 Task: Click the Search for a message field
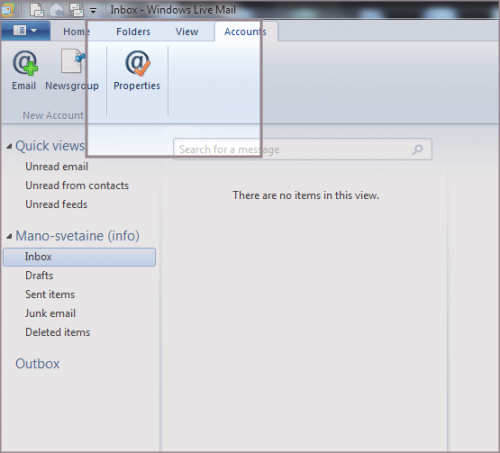tap(303, 149)
